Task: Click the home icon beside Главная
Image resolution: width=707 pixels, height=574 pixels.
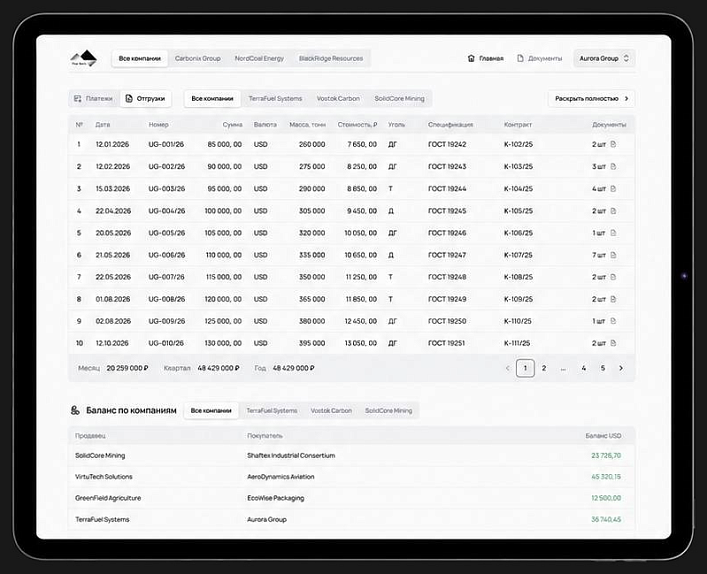Action: 471,58
